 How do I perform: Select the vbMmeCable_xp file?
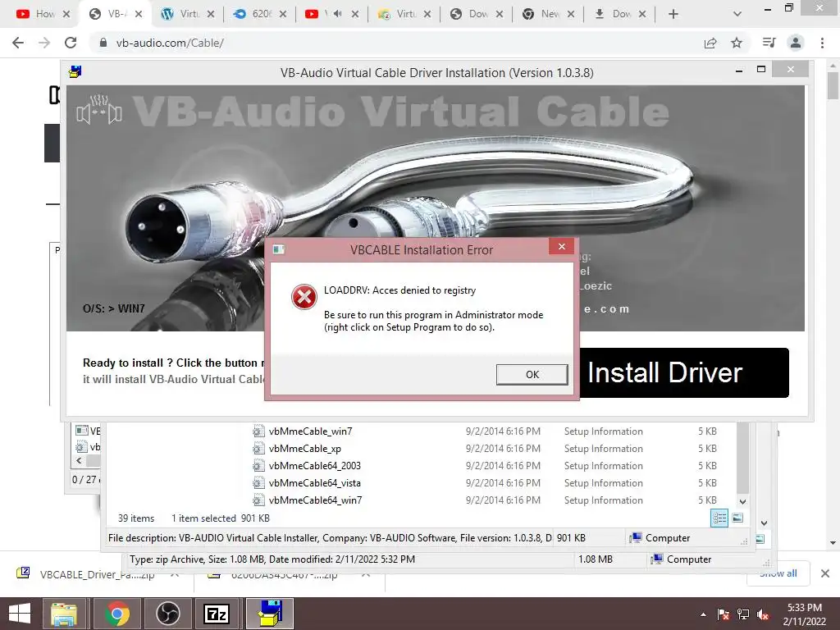point(305,449)
